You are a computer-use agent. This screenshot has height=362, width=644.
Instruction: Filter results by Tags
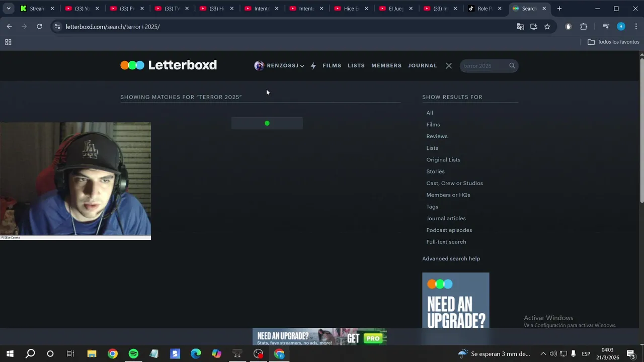(432, 207)
